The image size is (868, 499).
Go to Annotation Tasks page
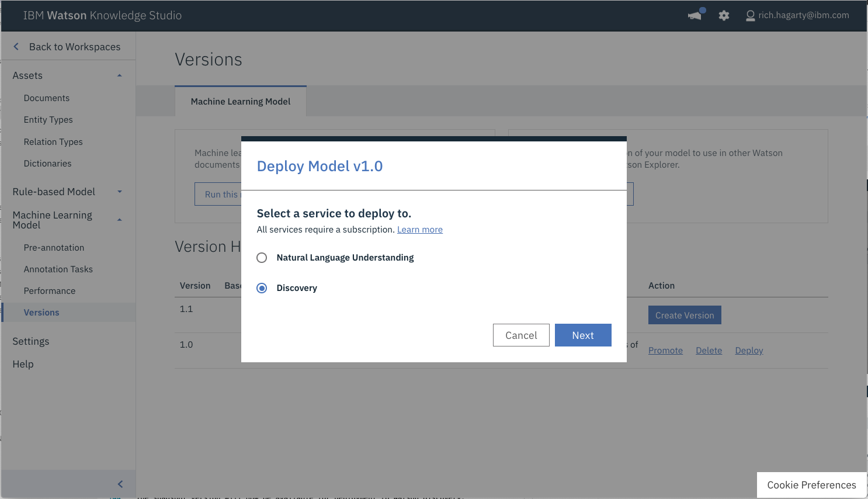(x=58, y=269)
